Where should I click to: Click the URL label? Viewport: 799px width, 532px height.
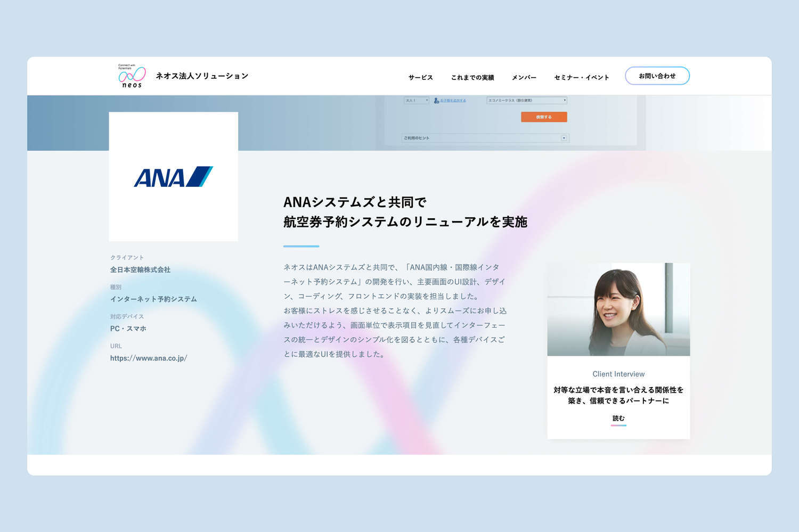[x=116, y=346]
